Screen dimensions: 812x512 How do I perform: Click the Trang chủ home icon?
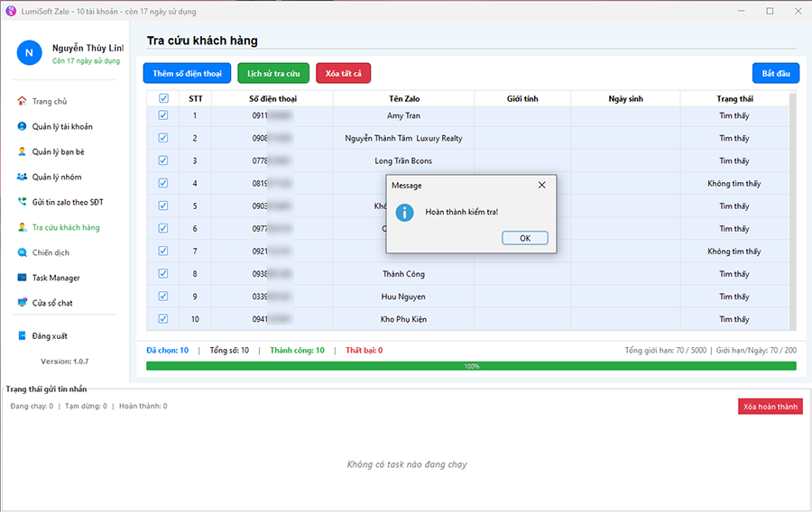click(x=22, y=101)
